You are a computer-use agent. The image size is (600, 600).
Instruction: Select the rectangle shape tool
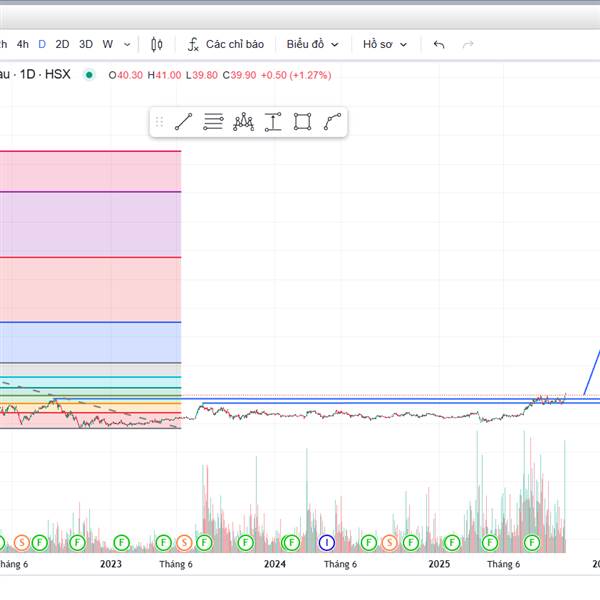click(303, 122)
